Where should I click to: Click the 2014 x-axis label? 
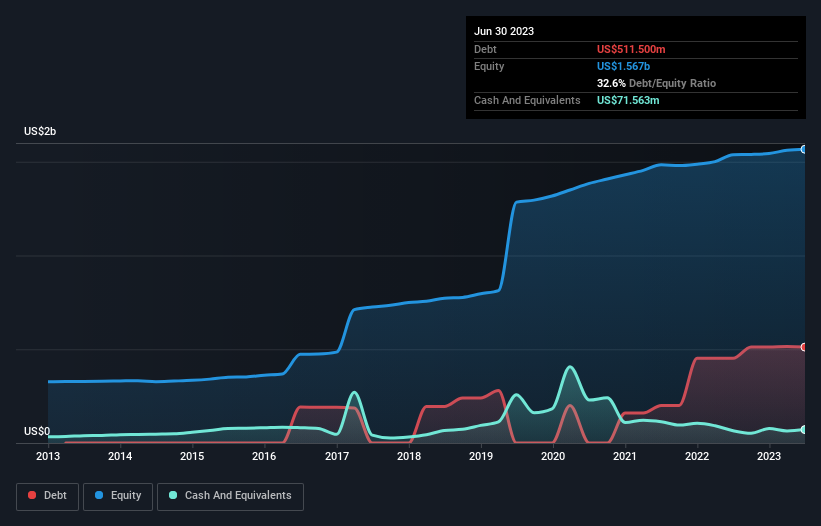(x=120, y=456)
